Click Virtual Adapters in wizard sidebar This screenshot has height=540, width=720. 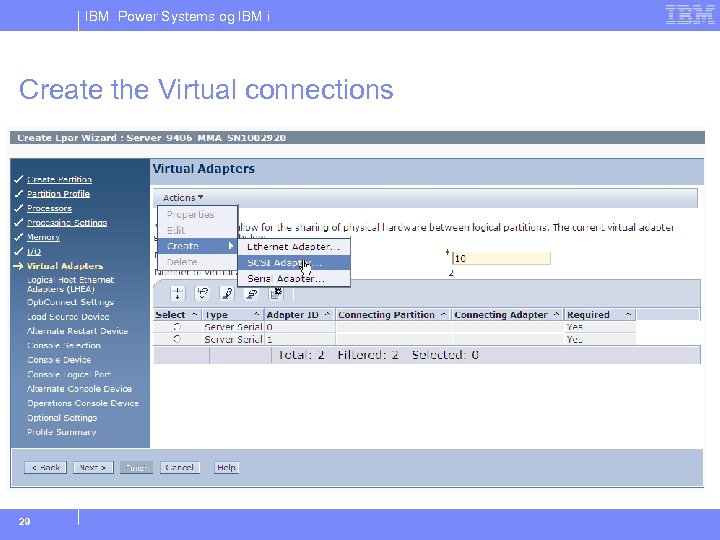(x=65, y=266)
